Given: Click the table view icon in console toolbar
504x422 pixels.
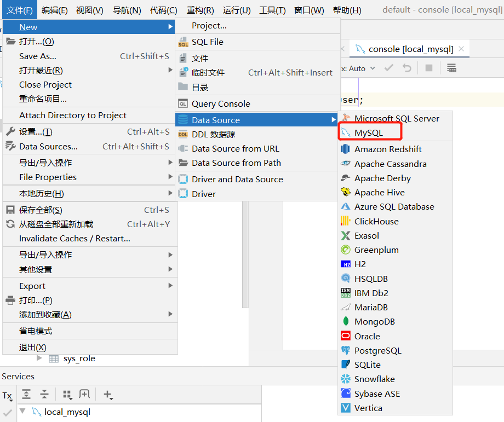Looking at the screenshot, I should [x=451, y=68].
